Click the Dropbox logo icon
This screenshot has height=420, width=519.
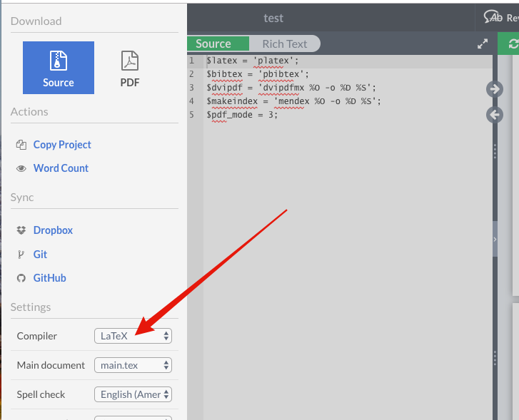click(21, 230)
